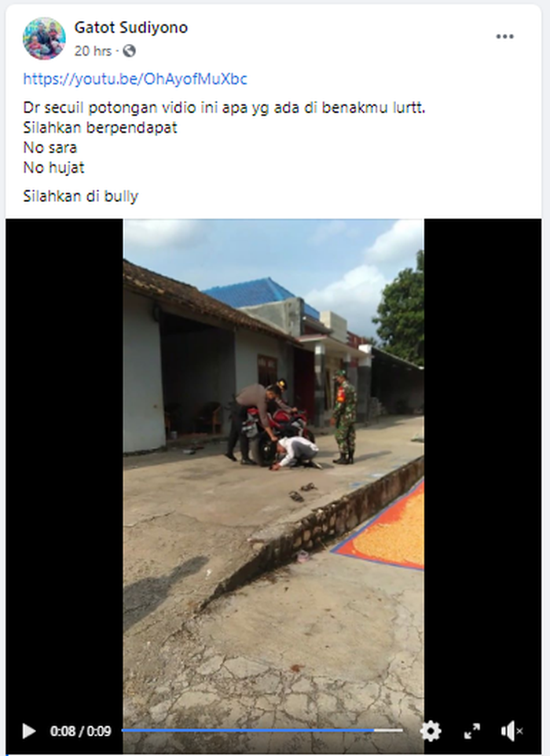Open video settings gear
The height and width of the screenshot is (756, 550).
431,731
